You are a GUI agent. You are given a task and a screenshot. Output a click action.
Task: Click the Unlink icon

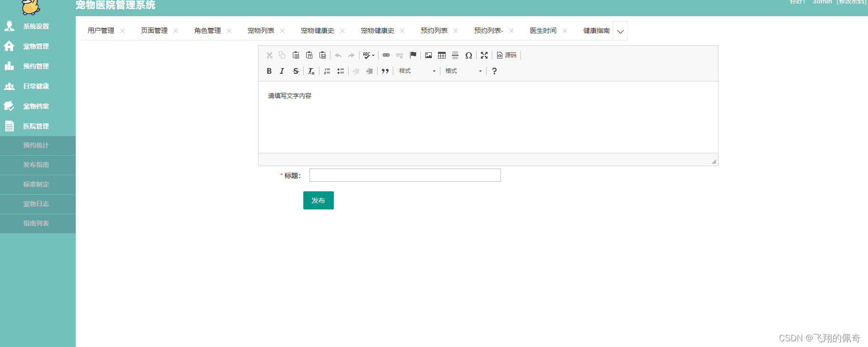point(399,55)
